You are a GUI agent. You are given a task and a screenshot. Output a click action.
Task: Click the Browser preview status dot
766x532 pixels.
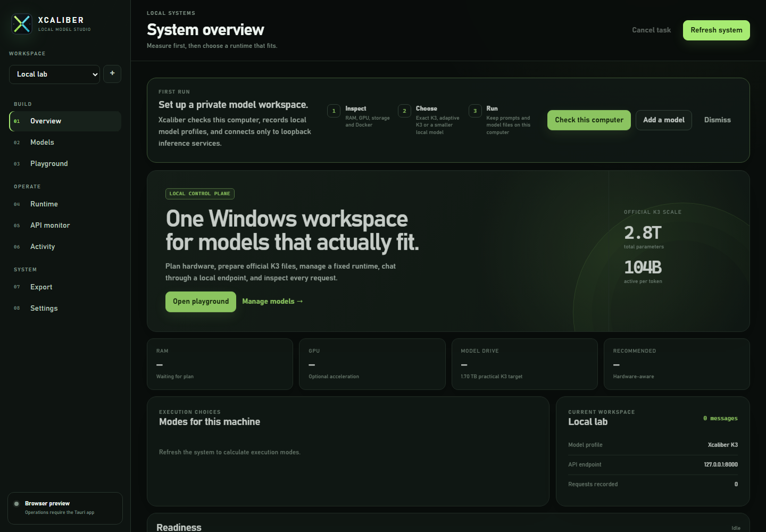(16, 504)
